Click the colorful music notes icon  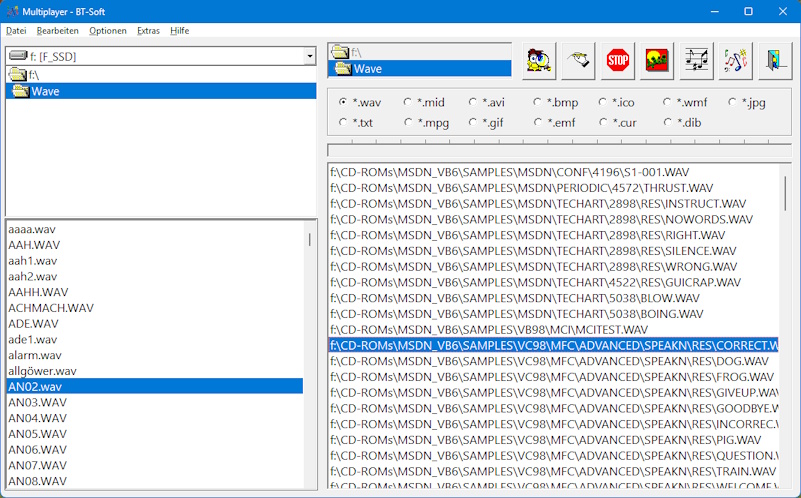coord(736,61)
